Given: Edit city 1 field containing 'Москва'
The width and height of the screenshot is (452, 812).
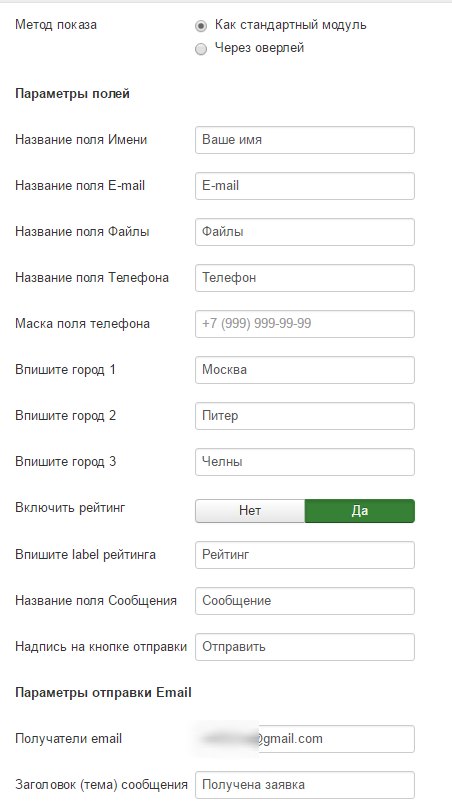Looking at the screenshot, I should pos(305,370).
